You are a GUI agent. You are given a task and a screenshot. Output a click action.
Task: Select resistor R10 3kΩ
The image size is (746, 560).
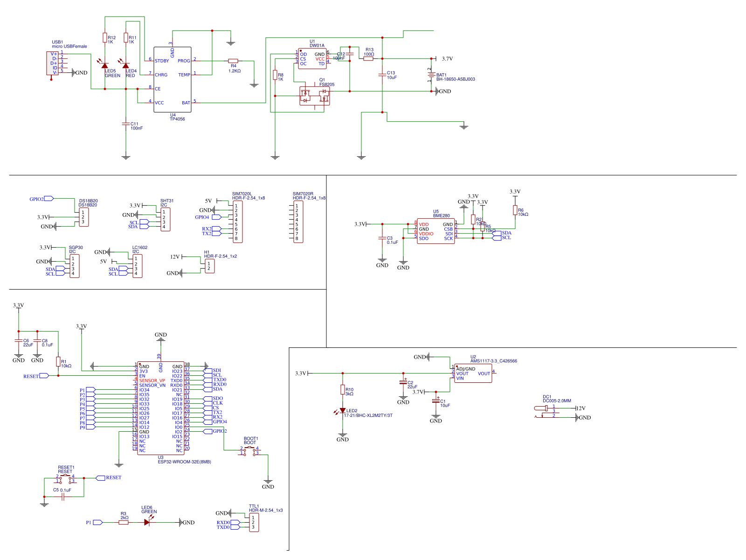click(343, 390)
